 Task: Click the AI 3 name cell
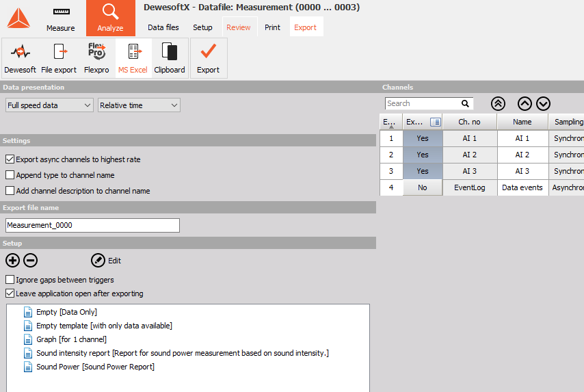pos(522,171)
